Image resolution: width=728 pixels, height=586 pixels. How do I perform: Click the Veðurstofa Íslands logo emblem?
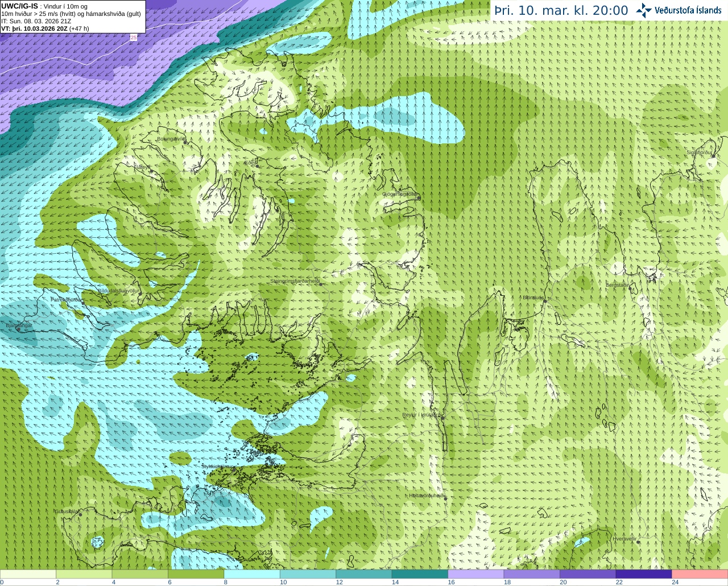pyautogui.click(x=644, y=10)
